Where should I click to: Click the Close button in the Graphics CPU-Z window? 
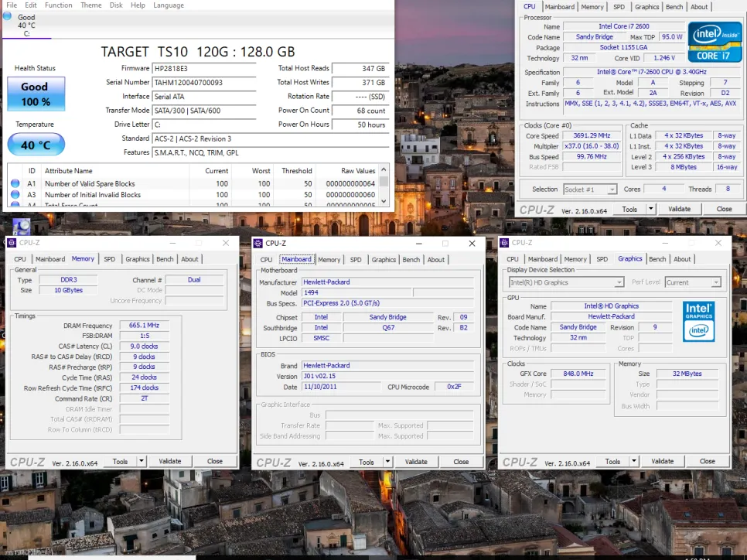708,461
